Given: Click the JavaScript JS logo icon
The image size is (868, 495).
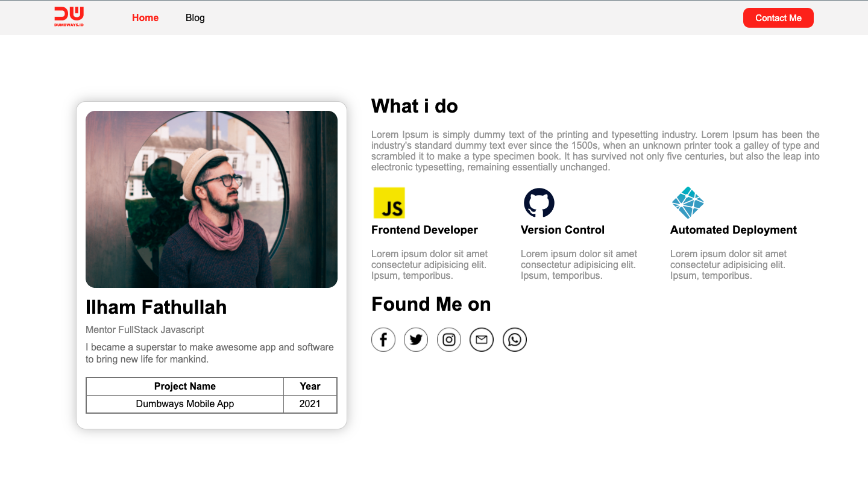Looking at the screenshot, I should tap(389, 203).
